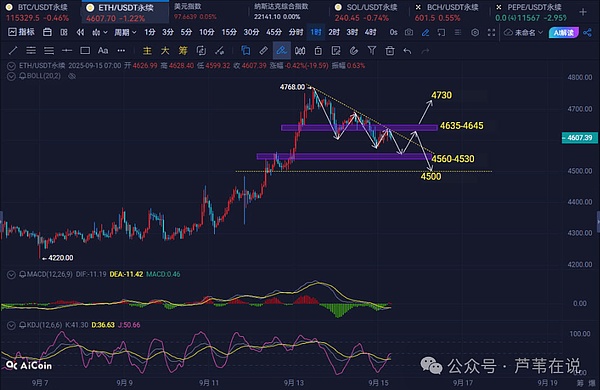Toggle the magnet snap tool
This screenshot has width=600, height=390.
click(354, 51)
